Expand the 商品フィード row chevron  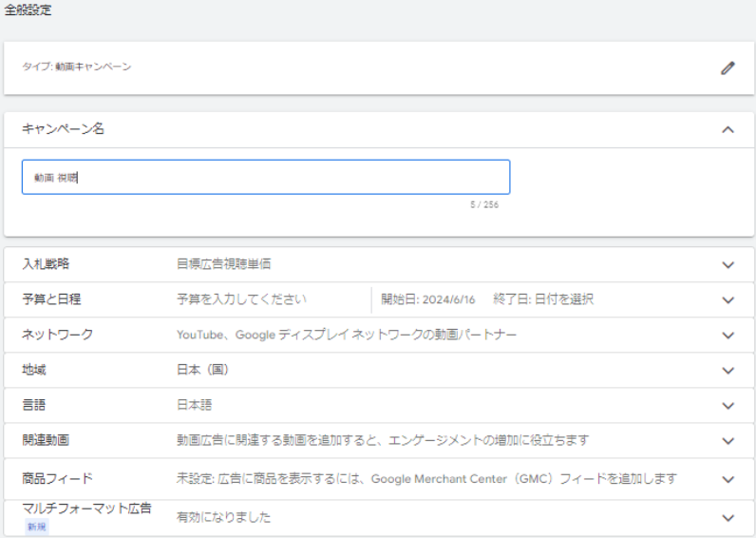728,479
